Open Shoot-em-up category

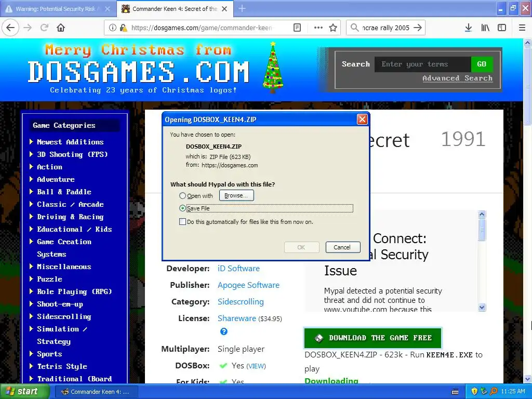60,304
